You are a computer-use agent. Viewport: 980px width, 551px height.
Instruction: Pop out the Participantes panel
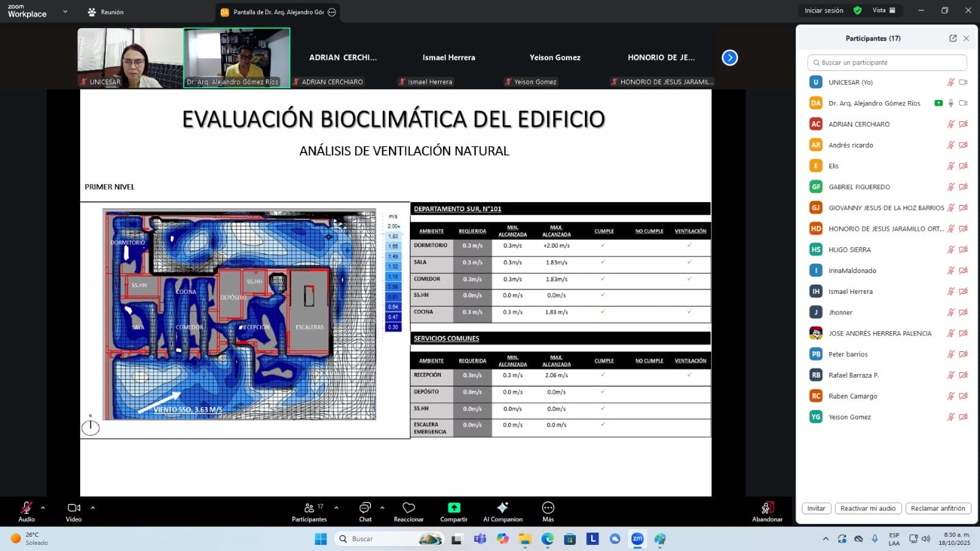coord(953,38)
